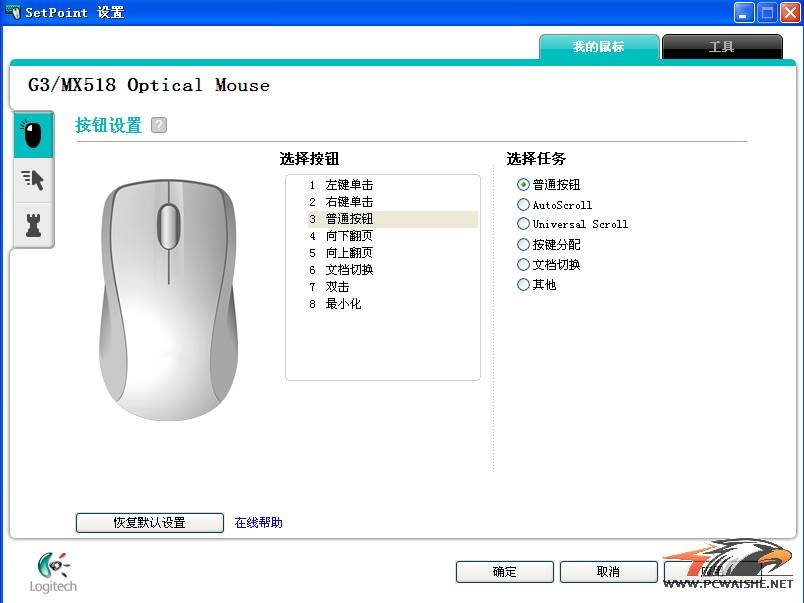Switch to the 工具 tab
This screenshot has width=804, height=603.
(x=722, y=47)
